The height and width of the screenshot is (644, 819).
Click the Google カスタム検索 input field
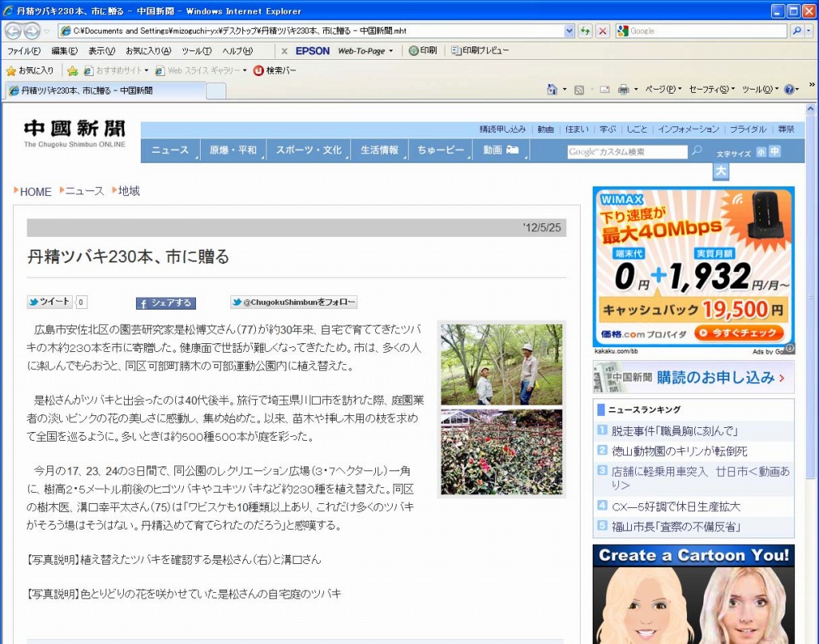(627, 151)
